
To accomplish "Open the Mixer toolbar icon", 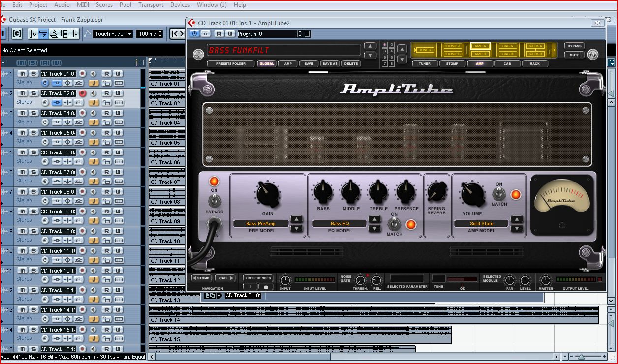I will 75,34.
